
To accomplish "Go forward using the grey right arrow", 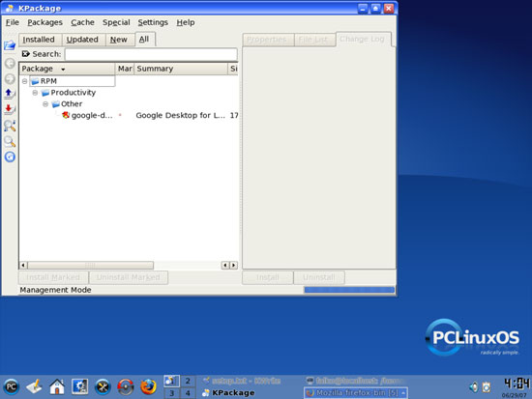I will [10, 78].
